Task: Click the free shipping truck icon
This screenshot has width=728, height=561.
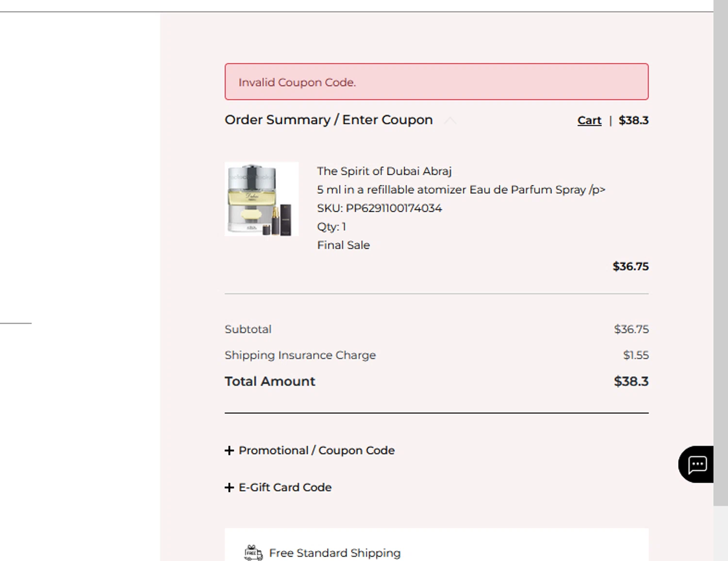Action: coord(253,553)
